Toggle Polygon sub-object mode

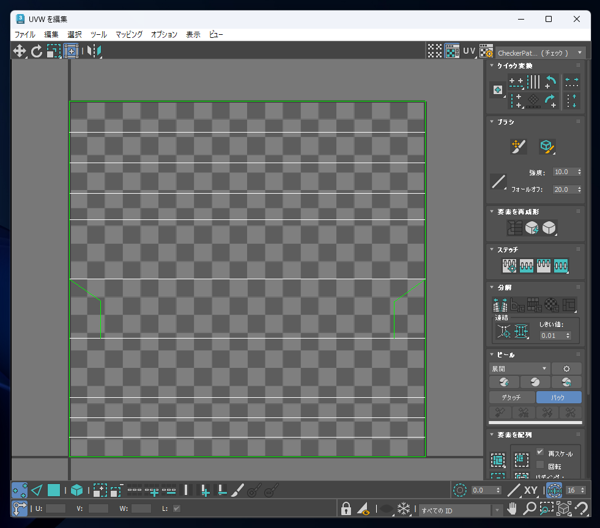tap(54, 490)
